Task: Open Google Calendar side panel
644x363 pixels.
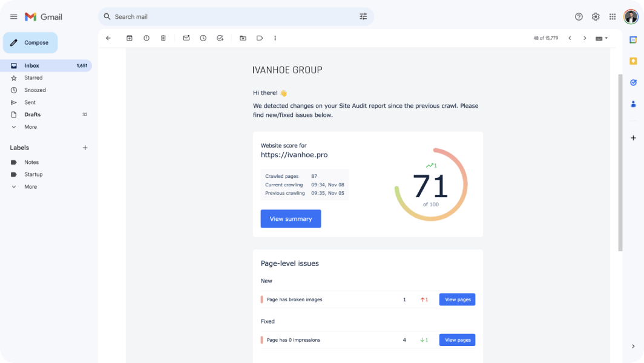Action: 633,40
